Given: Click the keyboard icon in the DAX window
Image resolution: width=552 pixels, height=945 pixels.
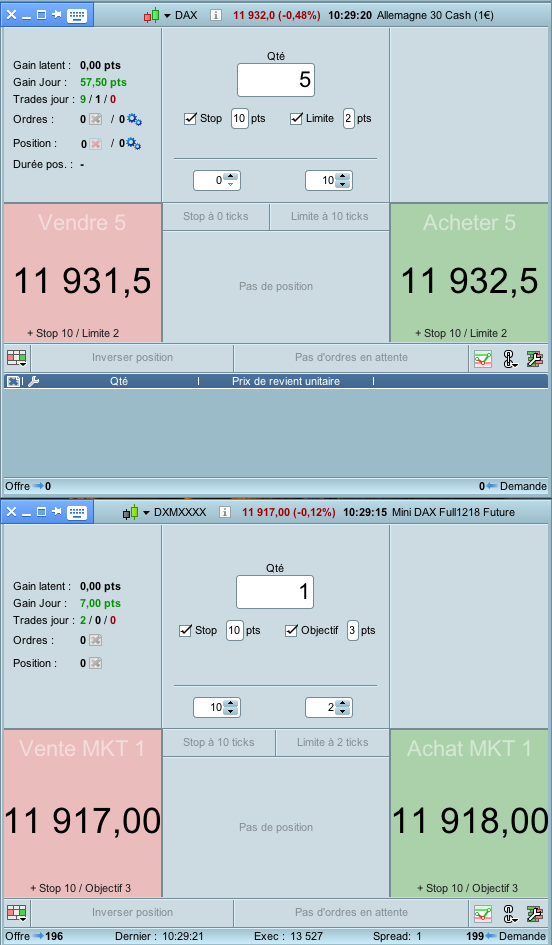Looking at the screenshot, I should (x=77, y=15).
